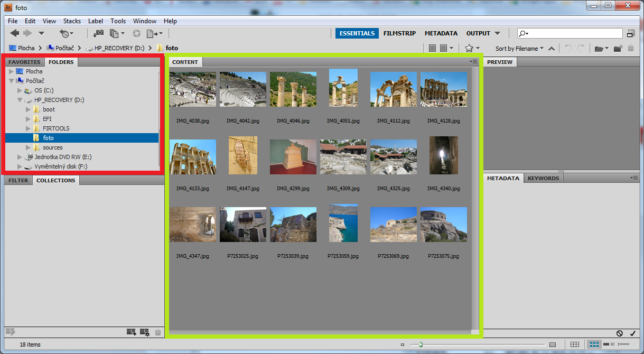
Task: Open the Filter items by rating star dropdown
Action: [472, 48]
